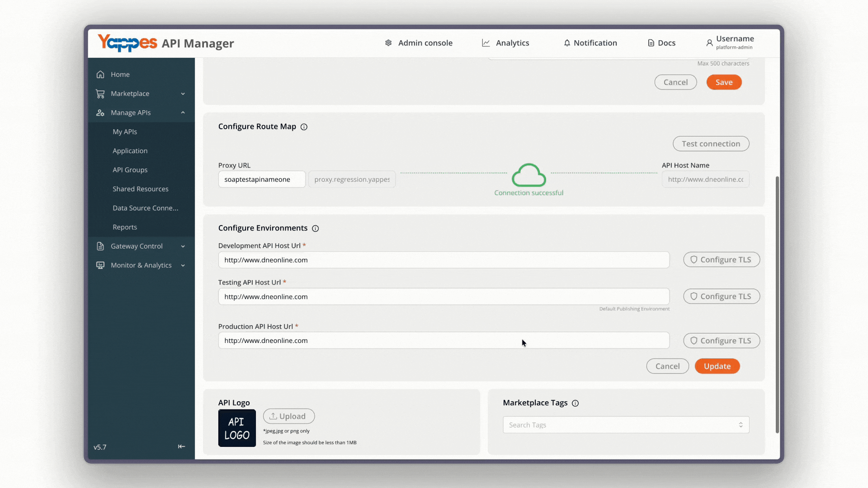Viewport: 868px width, 488px height.
Task: Click the page vertical scrollbar
Action: coord(777,304)
